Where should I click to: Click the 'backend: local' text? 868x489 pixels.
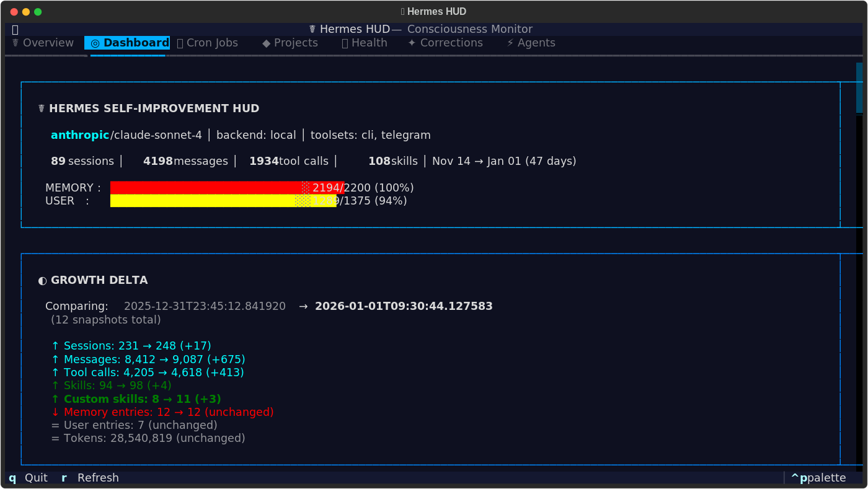(256, 135)
